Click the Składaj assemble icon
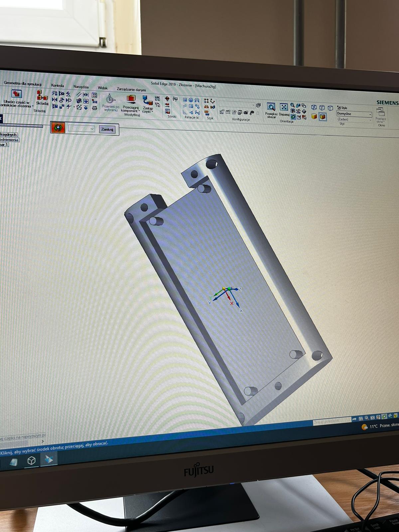Image resolution: width=399 pixels, height=532 pixels. pyautogui.click(x=42, y=96)
